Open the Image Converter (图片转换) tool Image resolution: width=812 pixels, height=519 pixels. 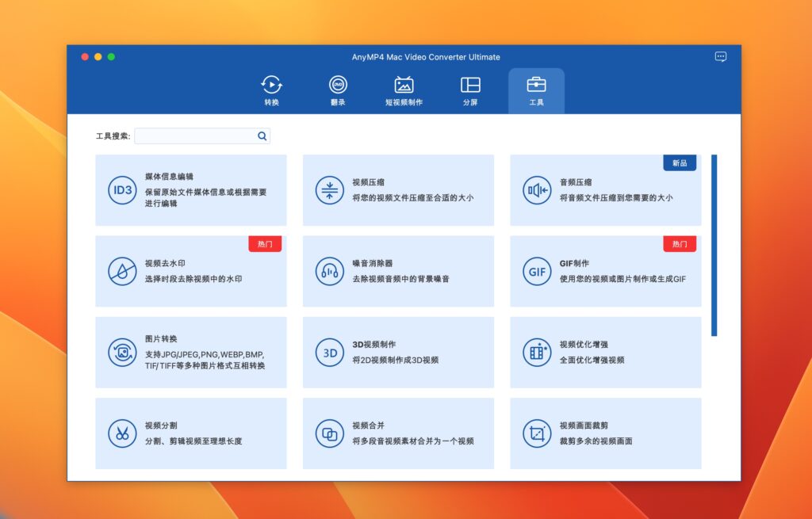click(190, 352)
